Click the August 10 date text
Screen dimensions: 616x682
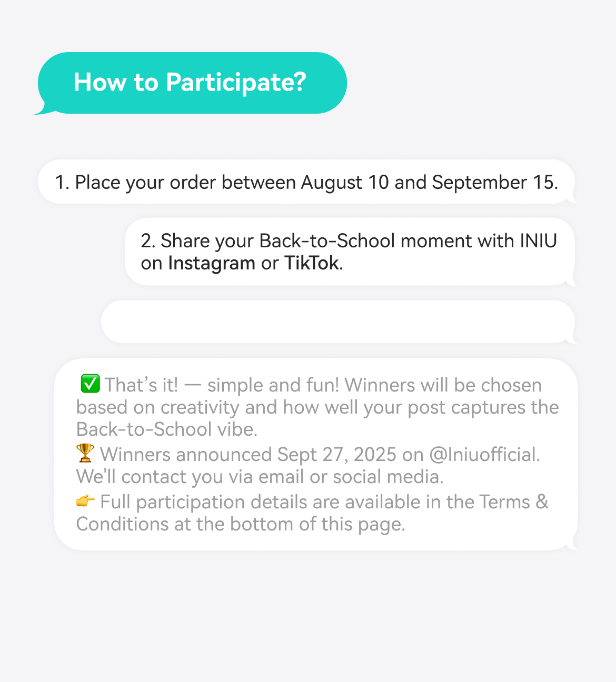point(345,183)
